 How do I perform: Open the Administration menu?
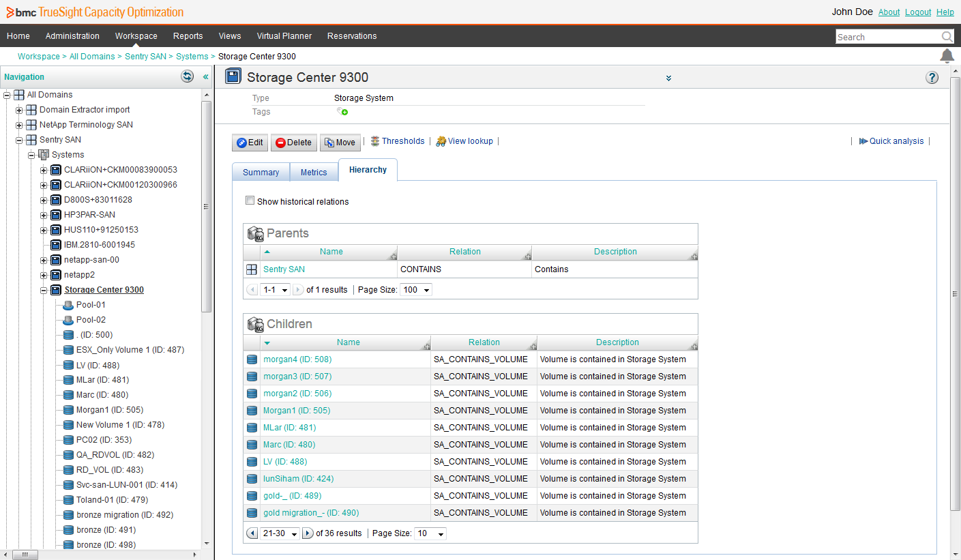[72, 36]
